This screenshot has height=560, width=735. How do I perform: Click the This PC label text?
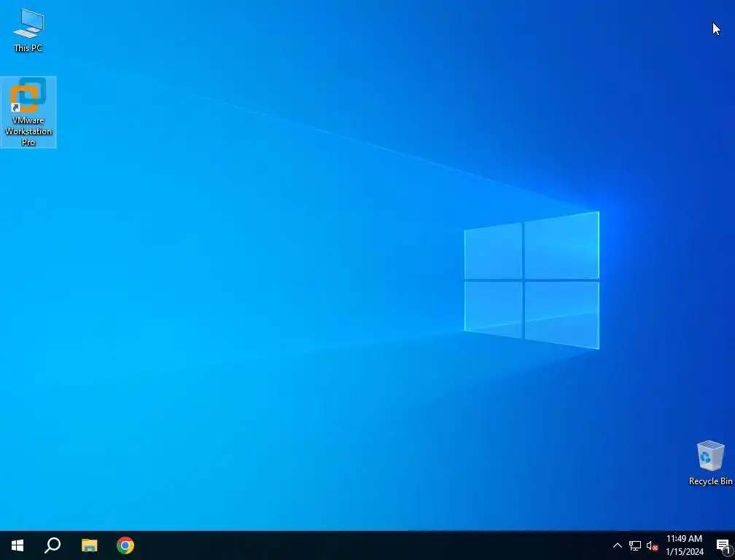28,48
